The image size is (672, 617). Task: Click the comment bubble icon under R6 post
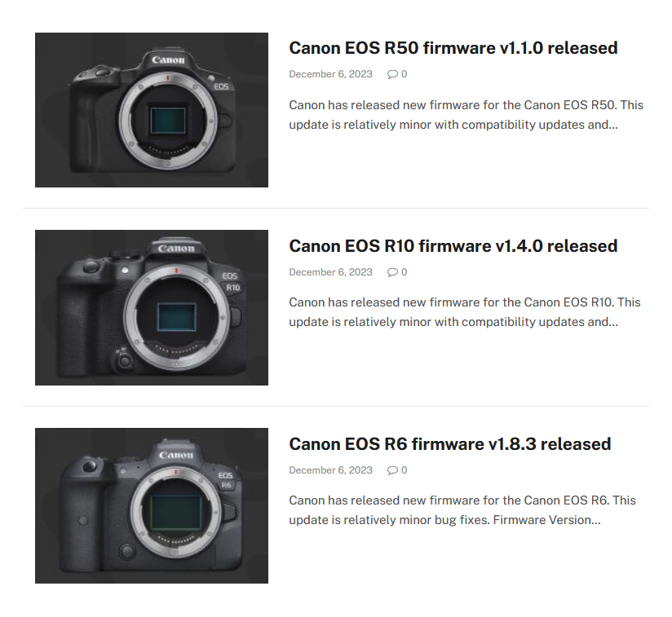coord(392,470)
